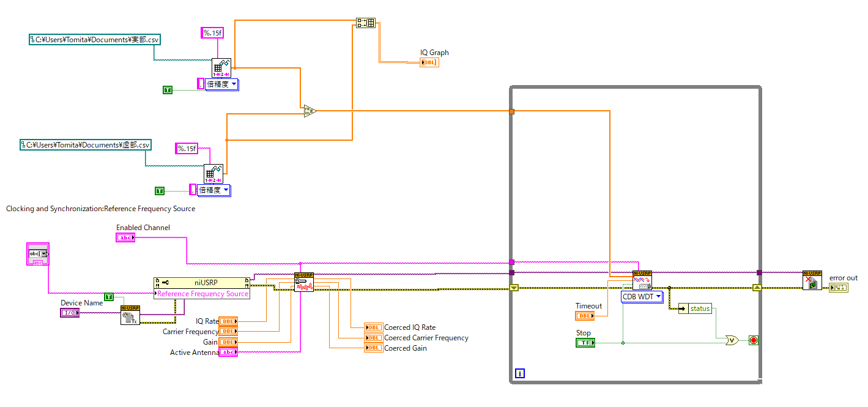This screenshot has width=868, height=407.
Task: Select the Or gate inside the while loop
Action: (731, 340)
